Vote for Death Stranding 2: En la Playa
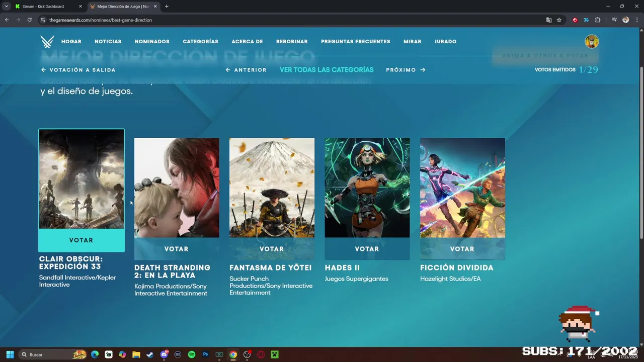Viewport: 644px width, 362px height. (177, 249)
